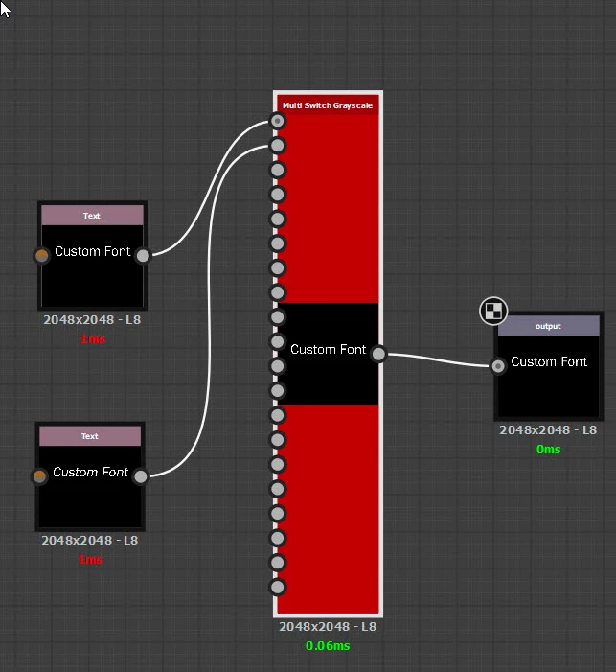Click the 0ms timing label under output node

click(x=548, y=450)
